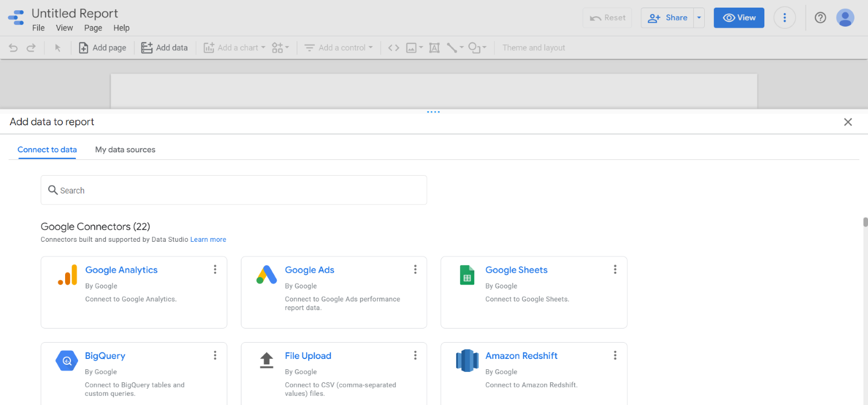
Task: Open the help question mark icon
Action: (x=820, y=18)
